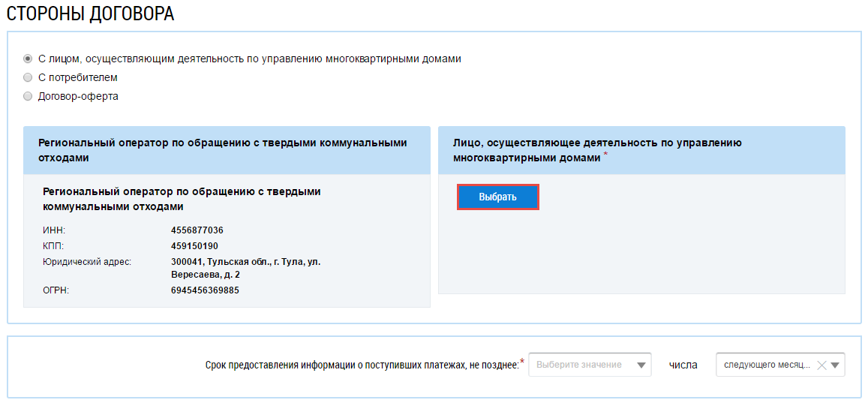Screen dimensions: 868x409
Task: Click arrow icon of 'Выберите значение' field
Action: [x=641, y=365]
